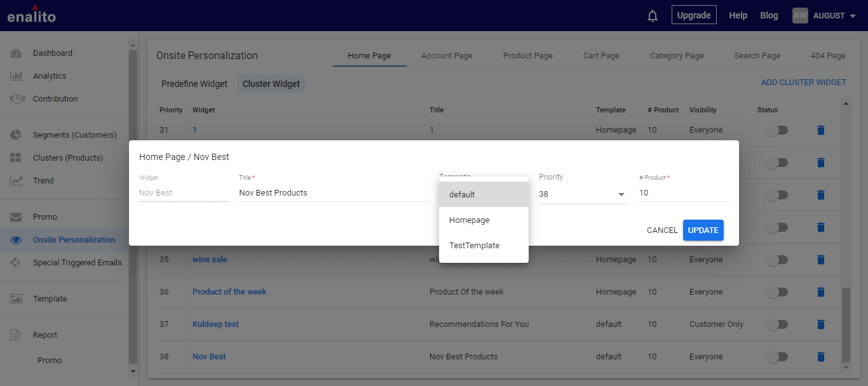
Task: Click the Title input field
Action: pyautogui.click(x=334, y=193)
